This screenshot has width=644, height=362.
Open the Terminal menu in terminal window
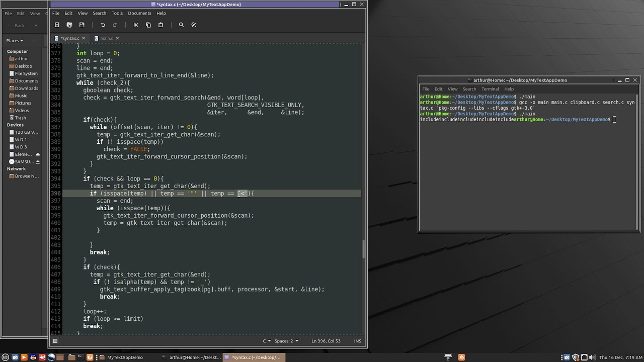pos(490,89)
